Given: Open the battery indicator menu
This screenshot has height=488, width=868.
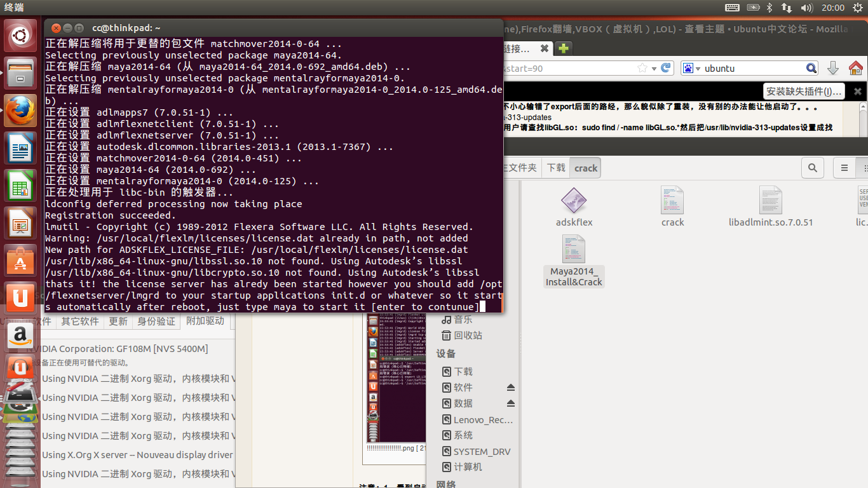Looking at the screenshot, I should click(753, 8).
